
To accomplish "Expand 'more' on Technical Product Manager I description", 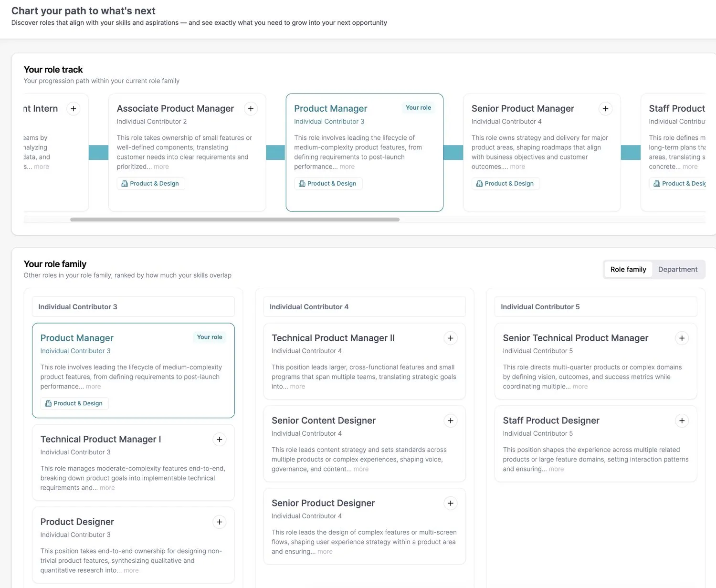I will pos(107,488).
